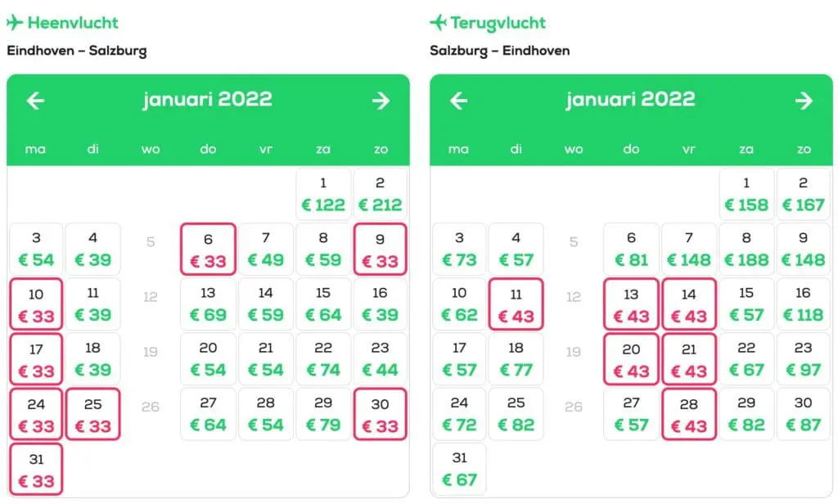
Task: Choose outbound 17 January at €33
Action: [36, 359]
